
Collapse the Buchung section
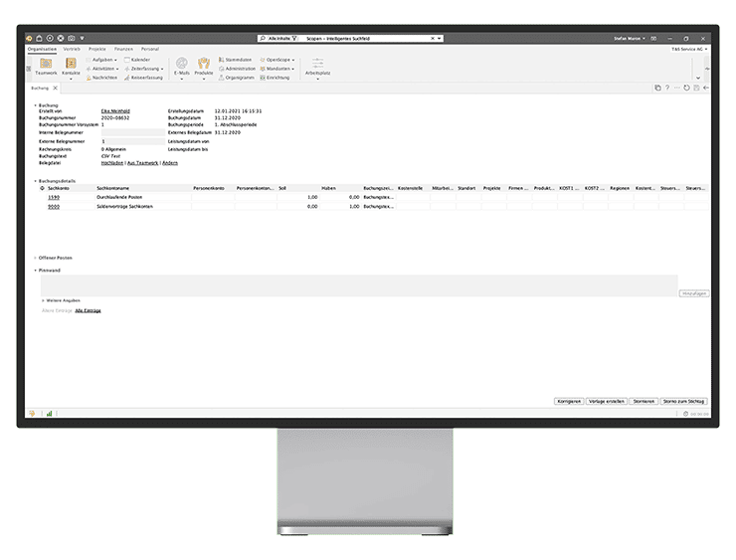[35, 105]
